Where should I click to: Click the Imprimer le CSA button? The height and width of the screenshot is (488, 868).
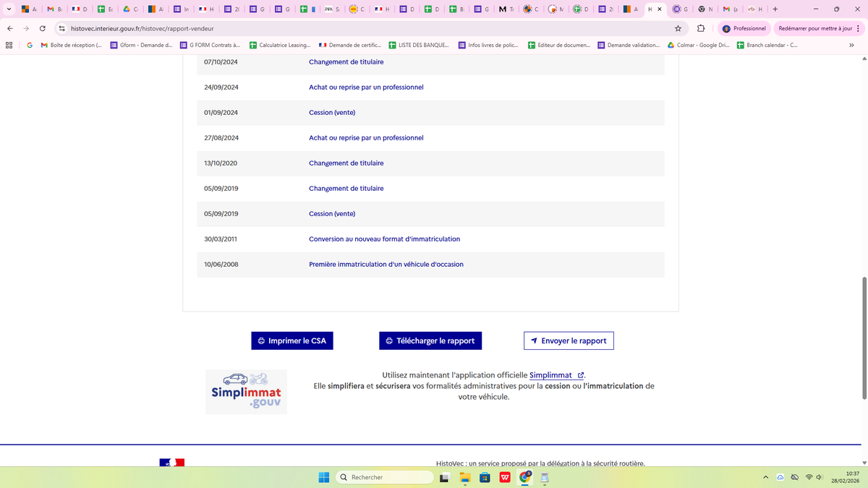(x=292, y=341)
